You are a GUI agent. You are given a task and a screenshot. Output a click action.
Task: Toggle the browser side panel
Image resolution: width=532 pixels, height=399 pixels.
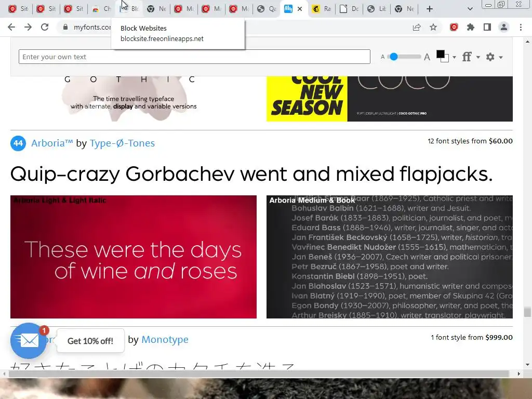(487, 27)
